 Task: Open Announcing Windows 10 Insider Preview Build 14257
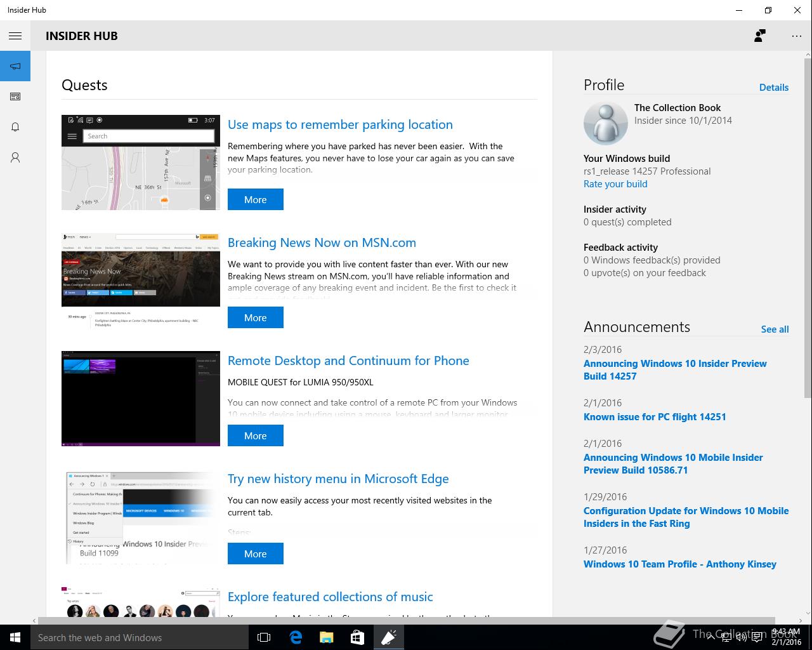pos(675,369)
